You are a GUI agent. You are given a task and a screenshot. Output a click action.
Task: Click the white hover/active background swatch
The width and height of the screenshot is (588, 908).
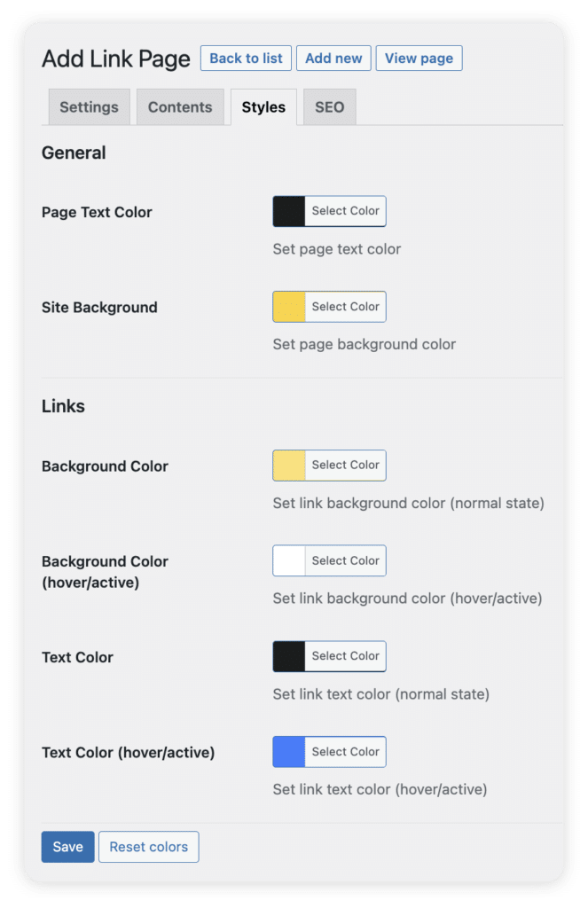click(289, 560)
